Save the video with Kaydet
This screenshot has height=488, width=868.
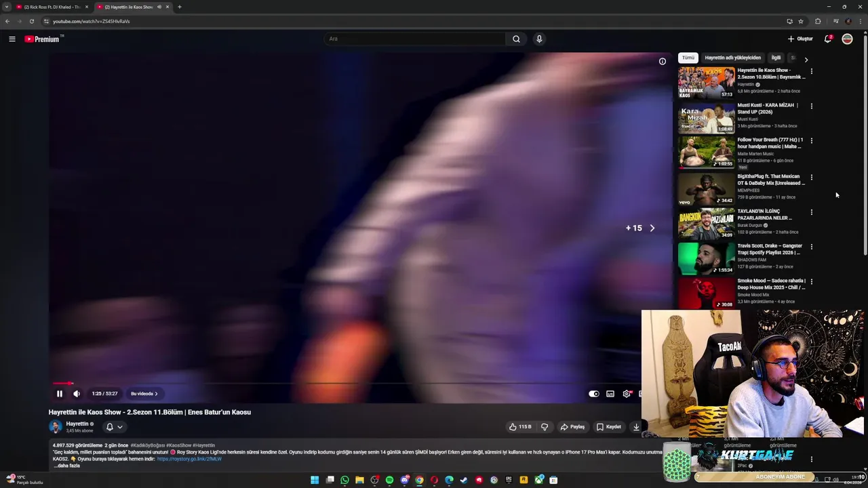[609, 427]
